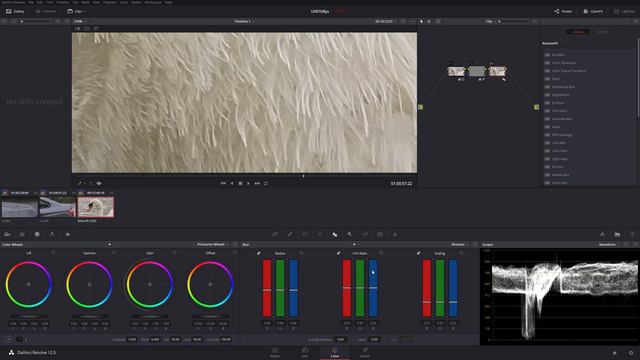Reset the H/V Ratio sliders
Viewport: 640px width, 360px height.
[x=381, y=253]
